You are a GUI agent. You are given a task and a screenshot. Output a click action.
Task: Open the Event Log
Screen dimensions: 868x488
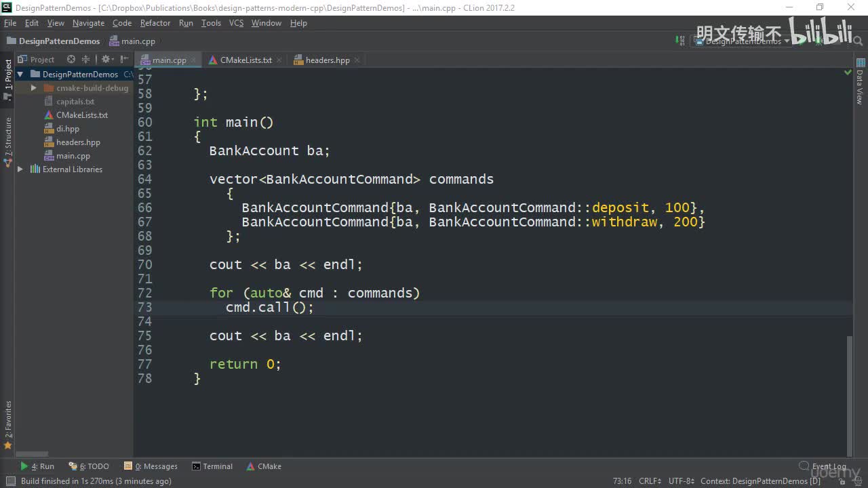823,466
